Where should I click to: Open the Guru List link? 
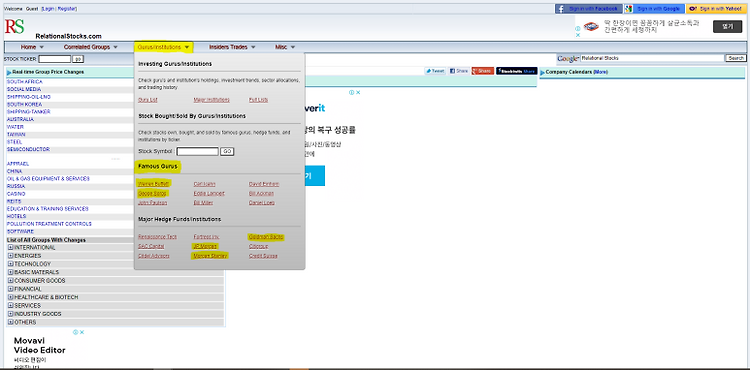pos(147,100)
